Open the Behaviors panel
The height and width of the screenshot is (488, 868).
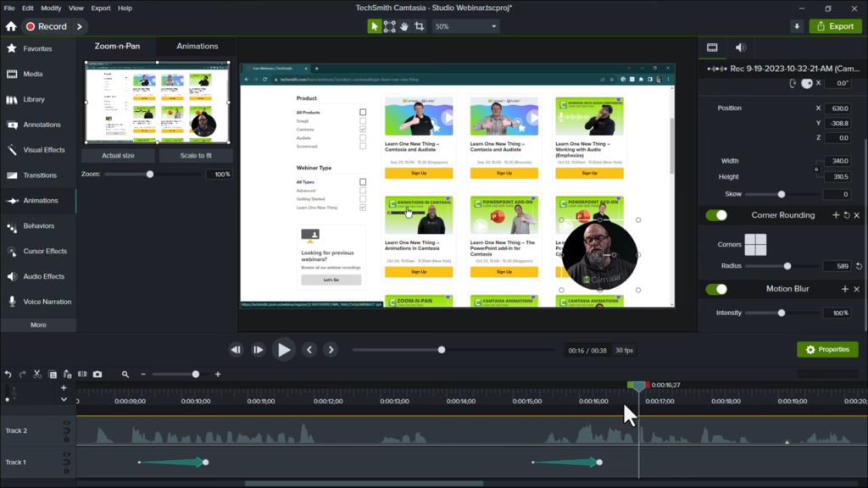pyautogui.click(x=37, y=226)
